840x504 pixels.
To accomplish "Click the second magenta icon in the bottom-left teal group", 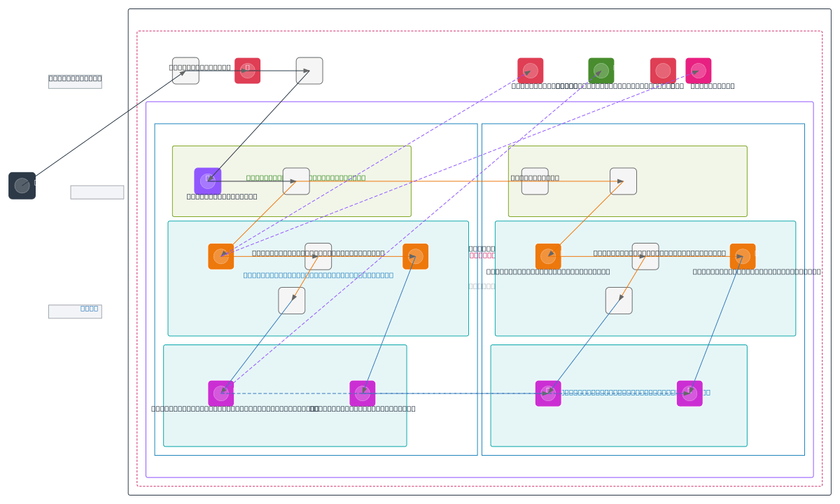I will pos(362,393).
